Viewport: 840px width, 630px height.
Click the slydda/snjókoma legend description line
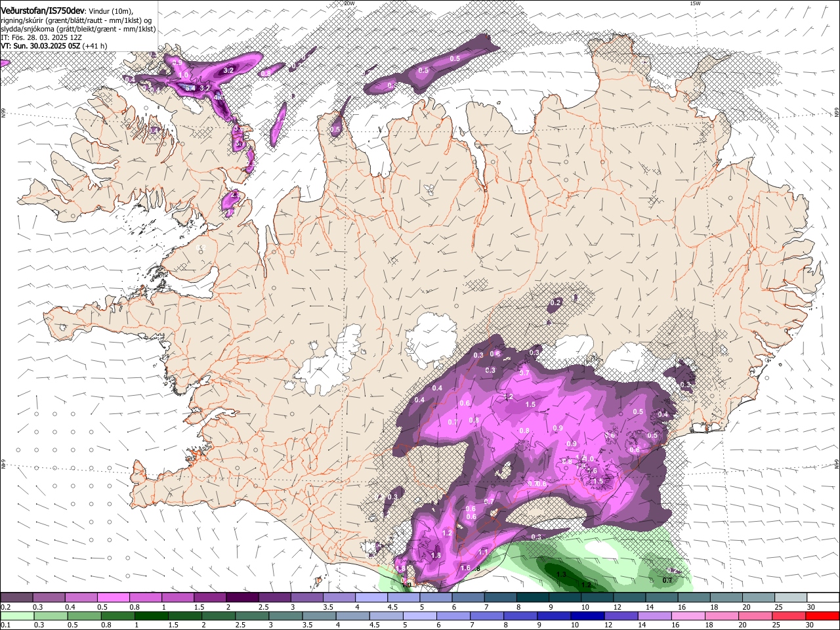click(x=78, y=29)
